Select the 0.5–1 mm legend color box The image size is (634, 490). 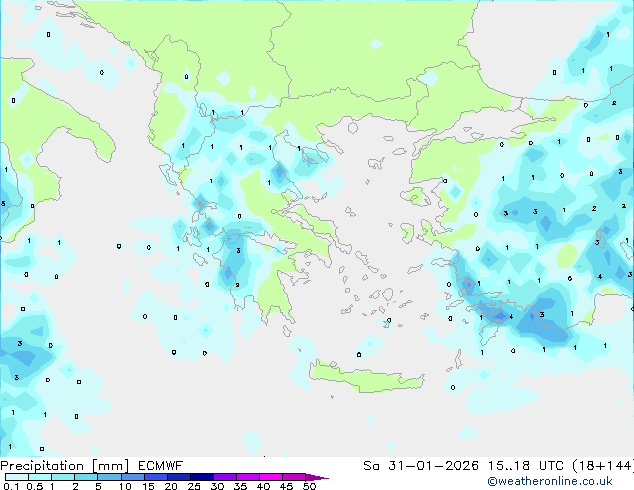tap(40, 477)
